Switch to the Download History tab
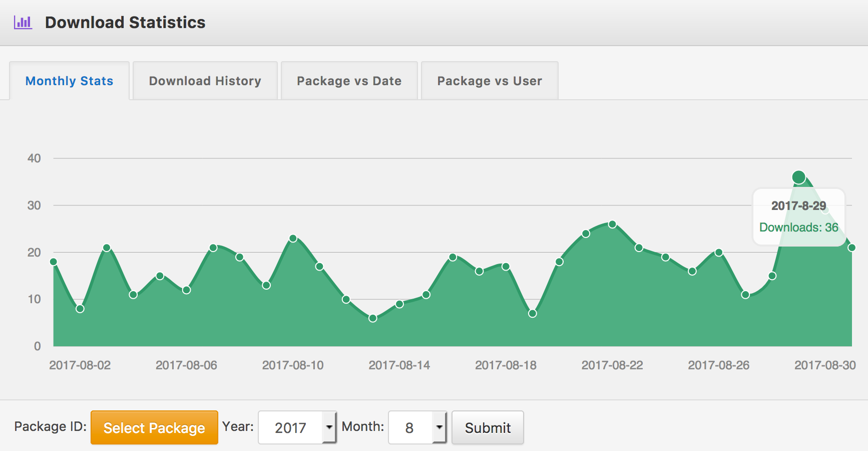Image resolution: width=868 pixels, height=451 pixels. click(x=204, y=81)
